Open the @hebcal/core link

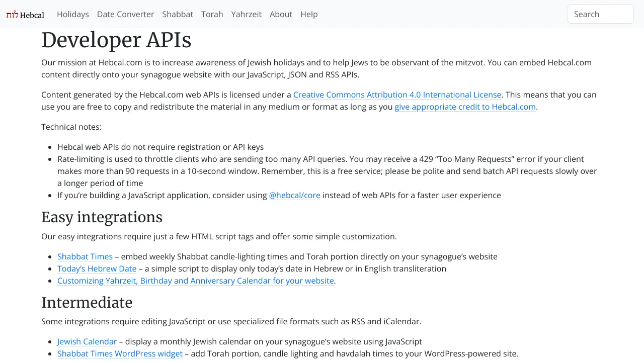pos(295,195)
